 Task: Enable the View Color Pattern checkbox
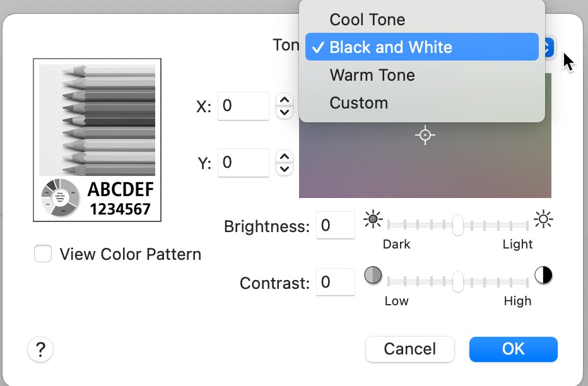point(43,254)
